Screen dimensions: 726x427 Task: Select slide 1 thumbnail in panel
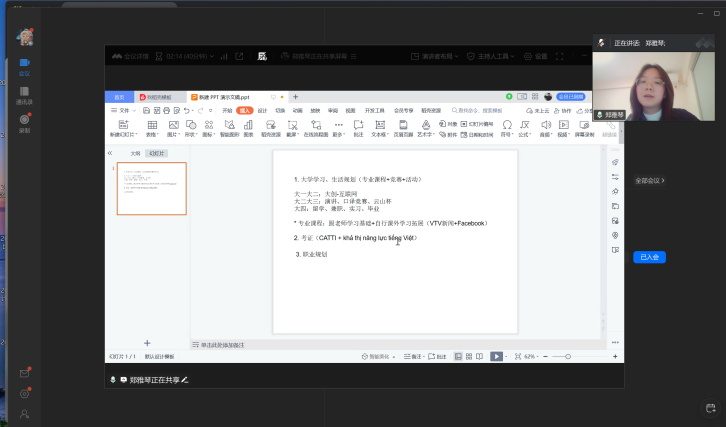click(151, 189)
